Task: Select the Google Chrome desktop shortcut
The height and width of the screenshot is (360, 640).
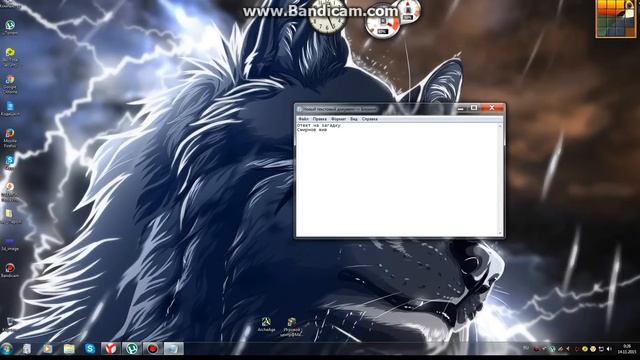Action: [x=10, y=84]
